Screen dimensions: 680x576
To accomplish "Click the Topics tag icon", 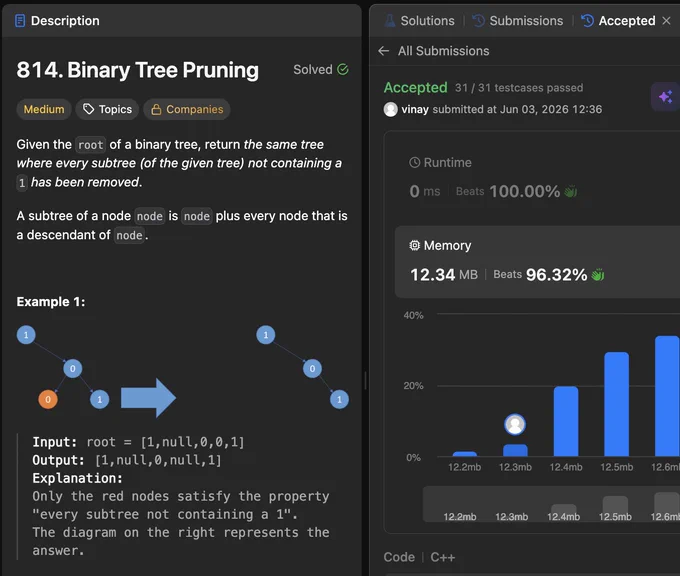I will (88, 109).
